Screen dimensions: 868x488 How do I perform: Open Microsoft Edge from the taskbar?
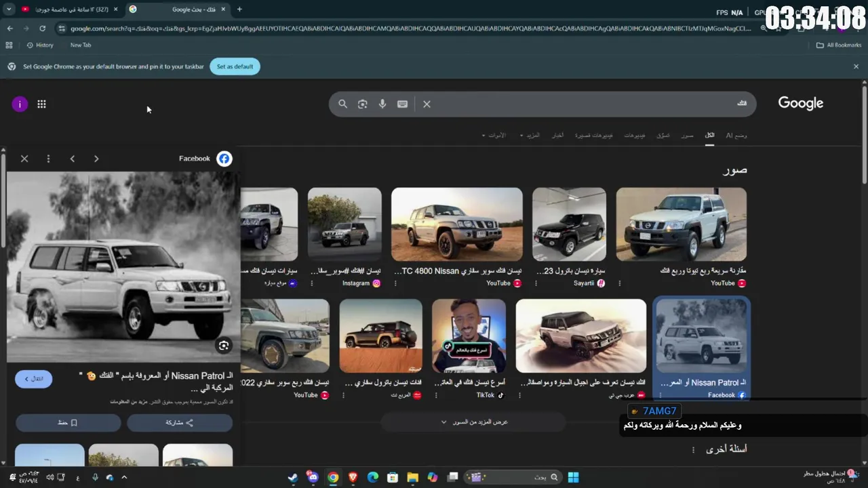(x=372, y=477)
